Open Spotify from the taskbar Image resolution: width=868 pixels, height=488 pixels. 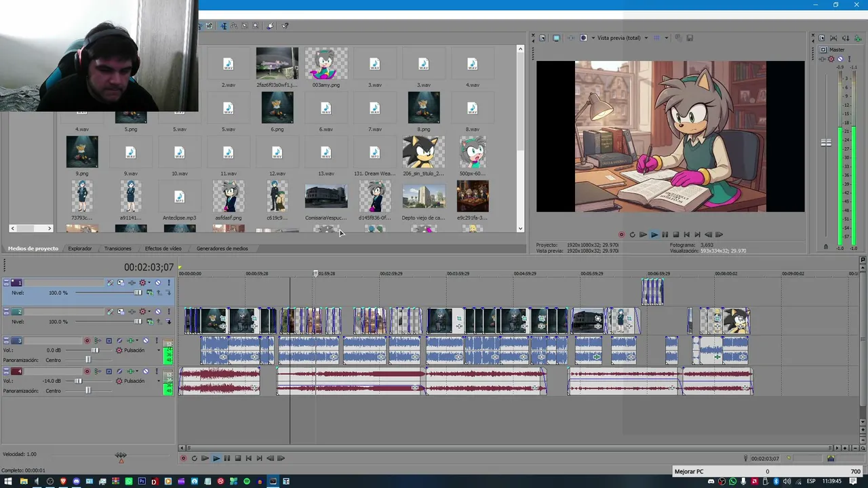pyautogui.click(x=246, y=482)
